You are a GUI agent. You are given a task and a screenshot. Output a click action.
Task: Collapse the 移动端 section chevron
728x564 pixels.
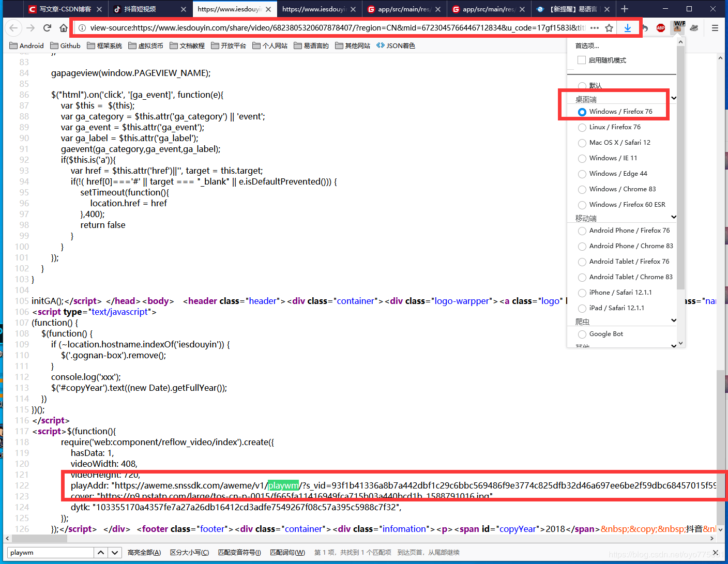[673, 217]
